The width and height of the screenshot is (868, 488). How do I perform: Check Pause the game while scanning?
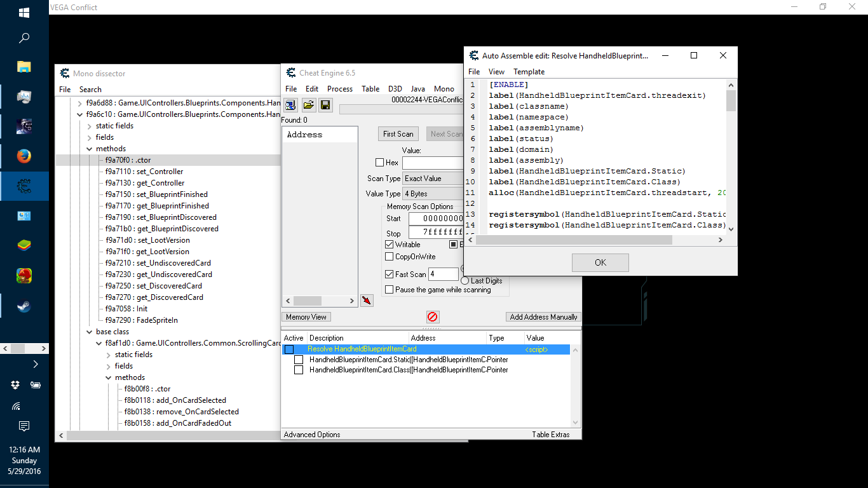pyautogui.click(x=390, y=290)
